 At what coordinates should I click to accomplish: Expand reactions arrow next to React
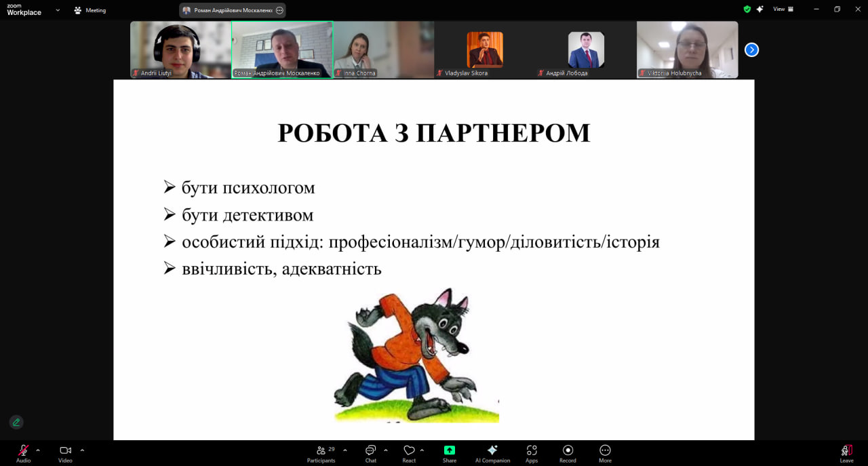422,450
